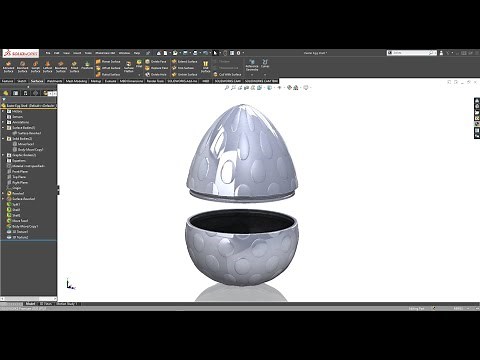Select the Lofted Surface tool
The image size is (480, 360).
click(x=47, y=66)
